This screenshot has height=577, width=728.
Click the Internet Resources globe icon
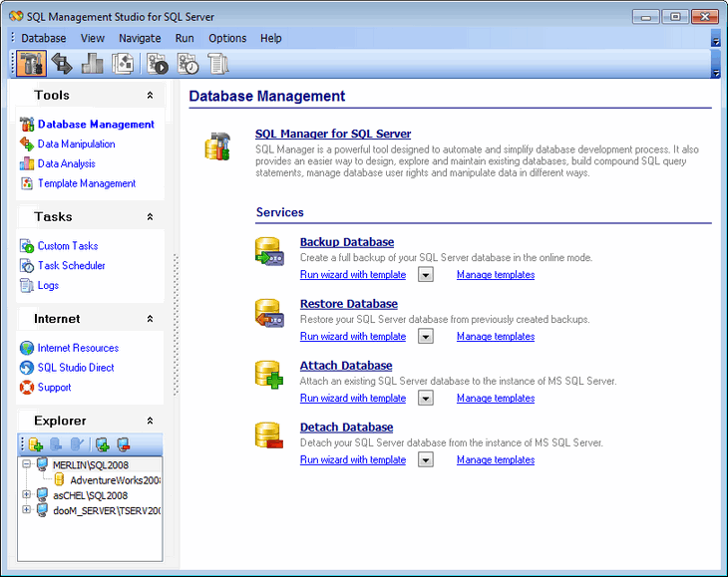click(27, 348)
